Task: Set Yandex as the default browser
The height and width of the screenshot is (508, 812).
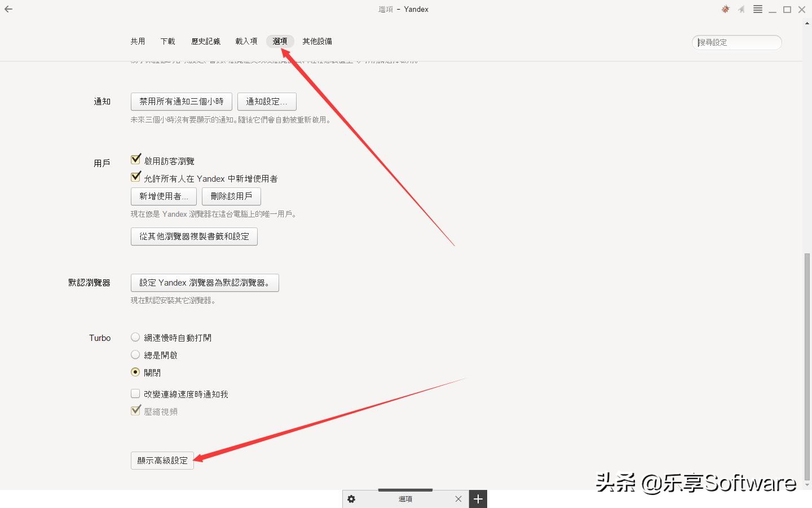Action: click(x=204, y=283)
